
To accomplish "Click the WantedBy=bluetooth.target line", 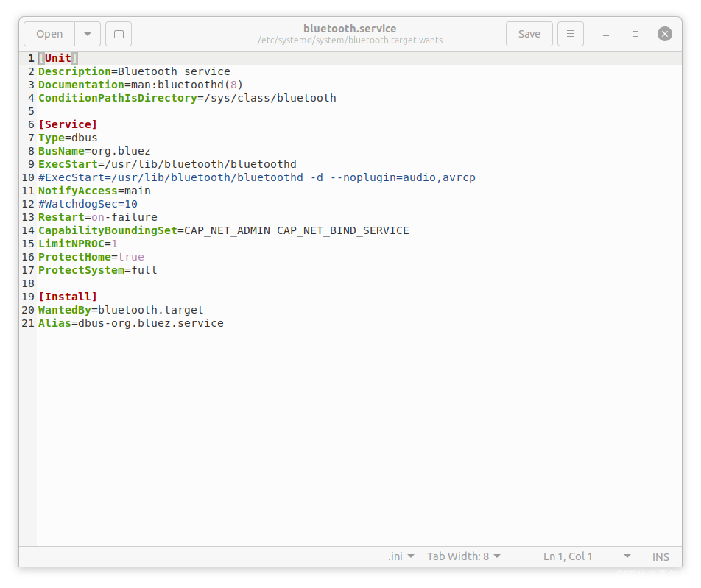I will [x=121, y=310].
